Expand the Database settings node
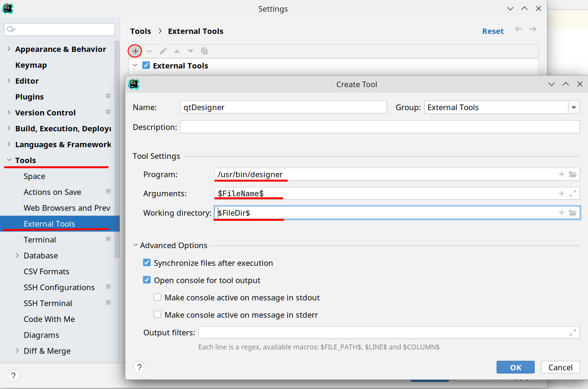Viewport: 588px width, 389px height. pos(17,256)
